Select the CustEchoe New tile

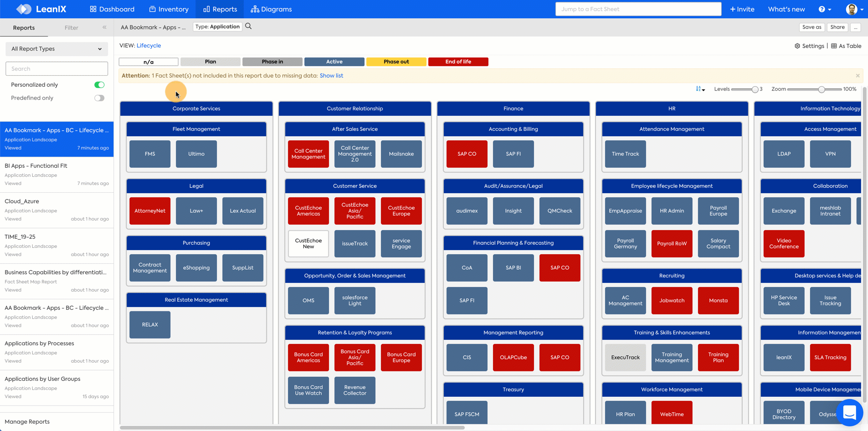pyautogui.click(x=308, y=244)
